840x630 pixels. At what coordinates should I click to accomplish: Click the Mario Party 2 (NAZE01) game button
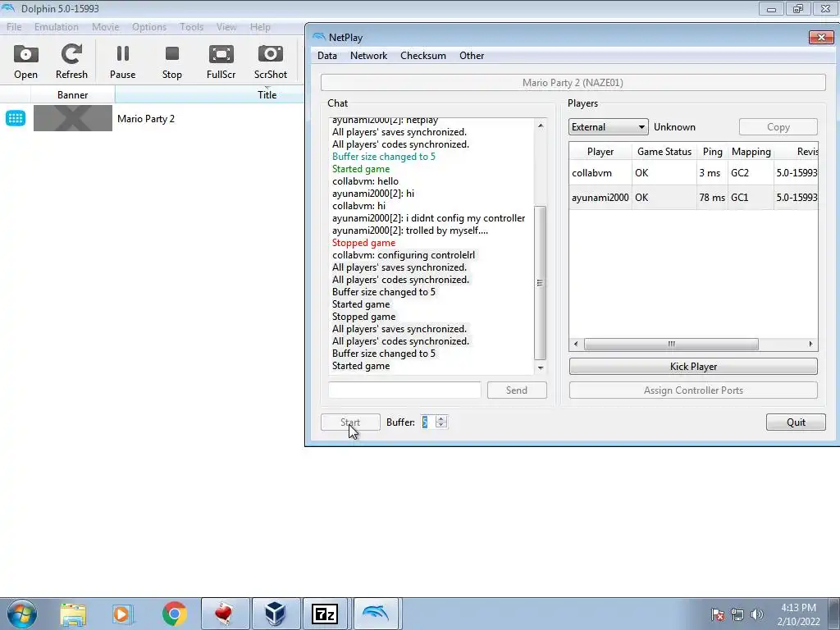(x=573, y=83)
